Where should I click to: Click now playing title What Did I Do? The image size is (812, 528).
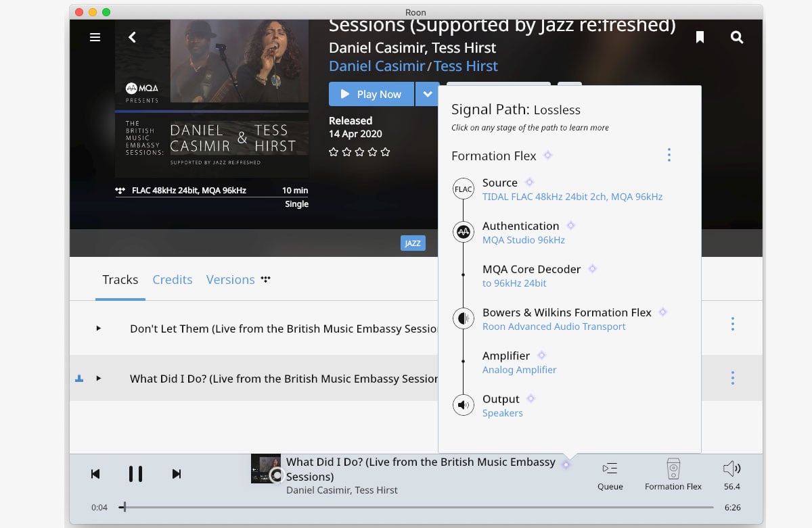click(421, 469)
